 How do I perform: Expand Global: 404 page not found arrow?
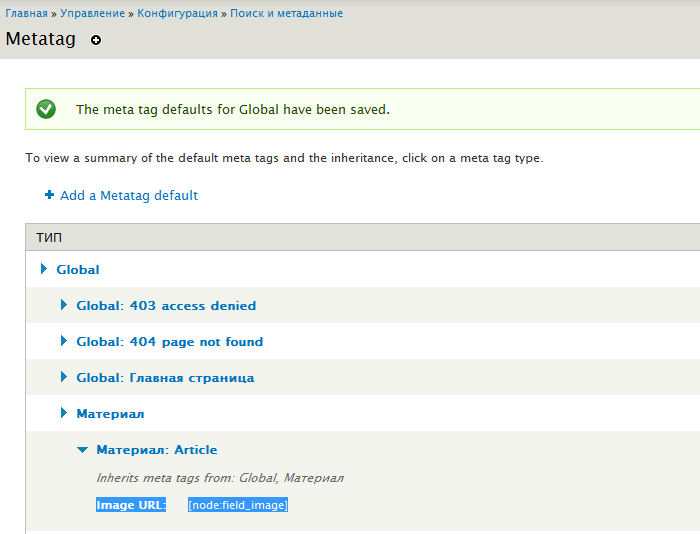tap(64, 341)
